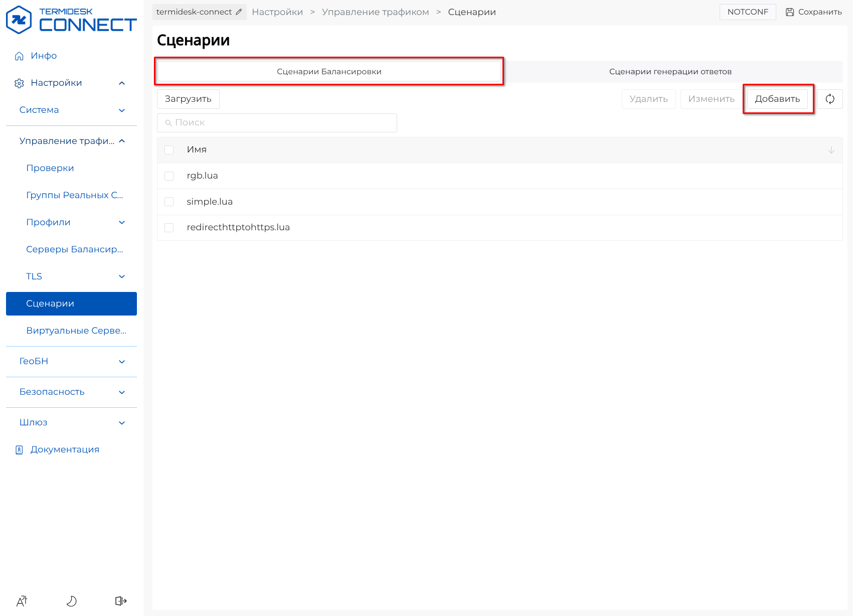This screenshot has height=616, width=853.
Task: Click the Termidesk Connect logo
Action: (71, 20)
